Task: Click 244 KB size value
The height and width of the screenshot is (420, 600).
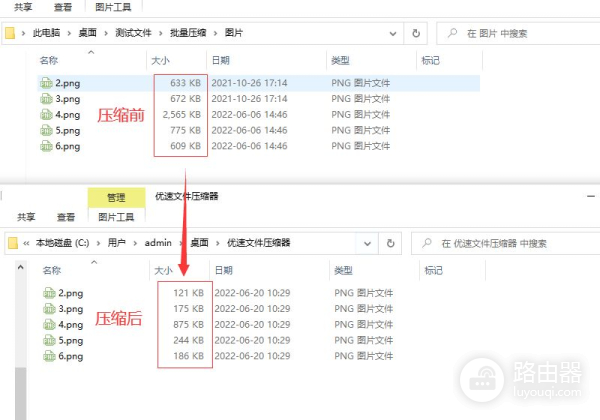Action: click(x=189, y=340)
